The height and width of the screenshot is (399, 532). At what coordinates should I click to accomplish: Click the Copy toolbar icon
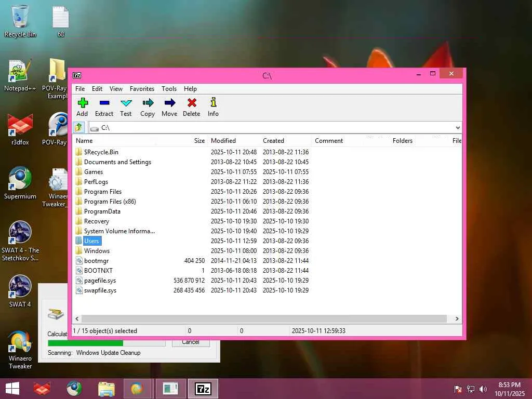tap(148, 102)
